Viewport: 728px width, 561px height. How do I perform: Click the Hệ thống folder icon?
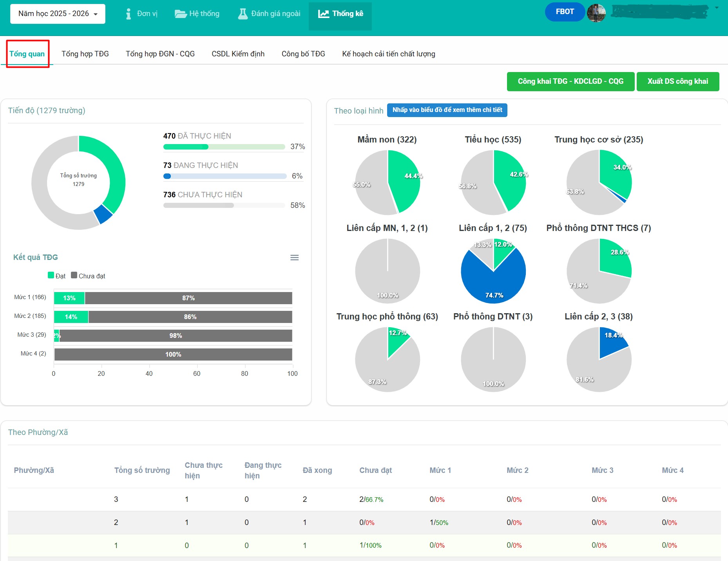pos(180,14)
